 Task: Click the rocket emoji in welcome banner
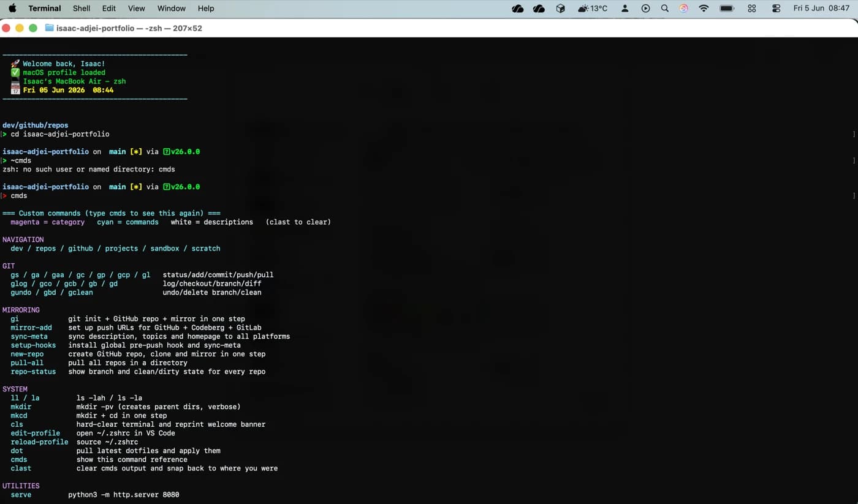tap(15, 64)
